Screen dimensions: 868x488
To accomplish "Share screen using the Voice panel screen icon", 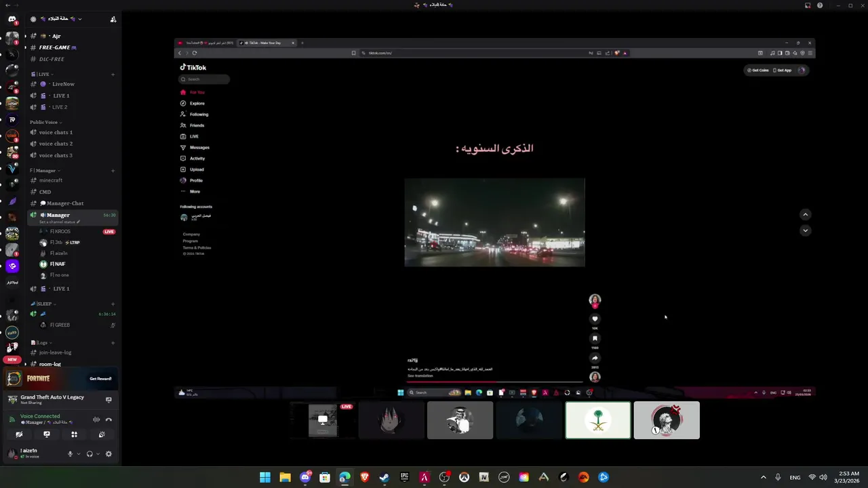I will pyautogui.click(x=47, y=434).
